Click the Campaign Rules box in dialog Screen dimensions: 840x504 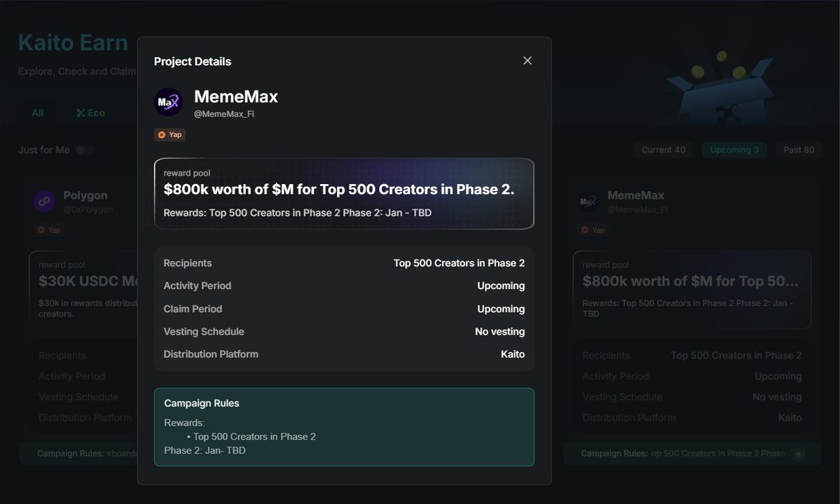tap(344, 427)
